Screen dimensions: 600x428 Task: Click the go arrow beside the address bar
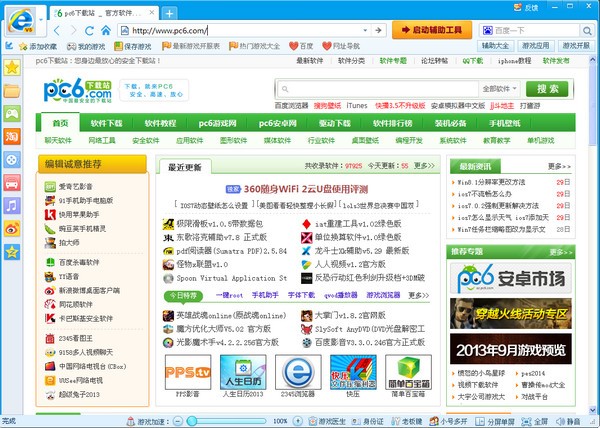pos(378,30)
